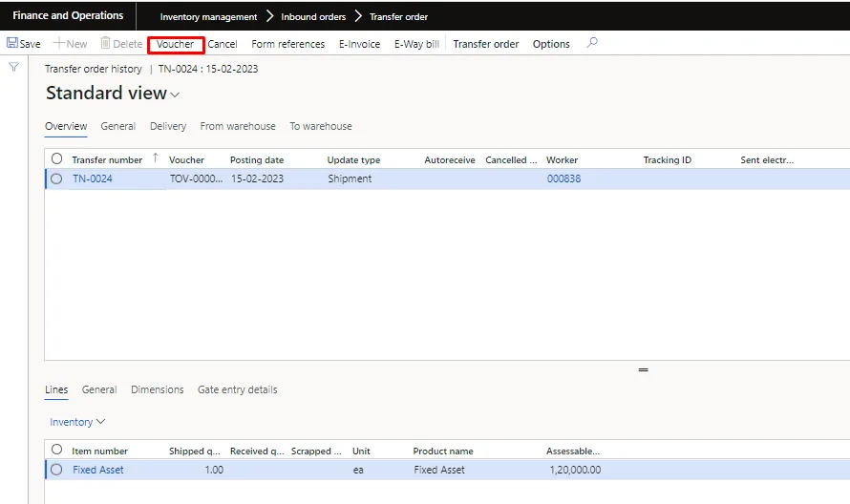Select the TN-0024 row radio button
This screenshot has width=850, height=504.
[x=56, y=178]
